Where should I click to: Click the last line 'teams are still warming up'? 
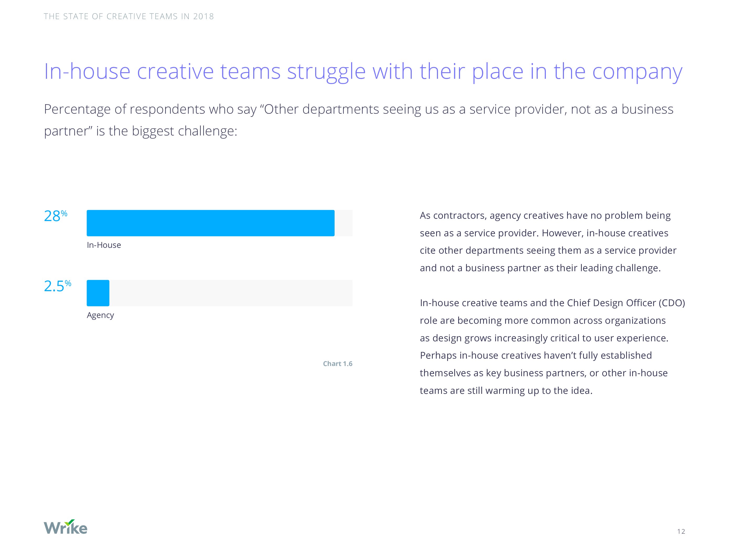click(506, 390)
